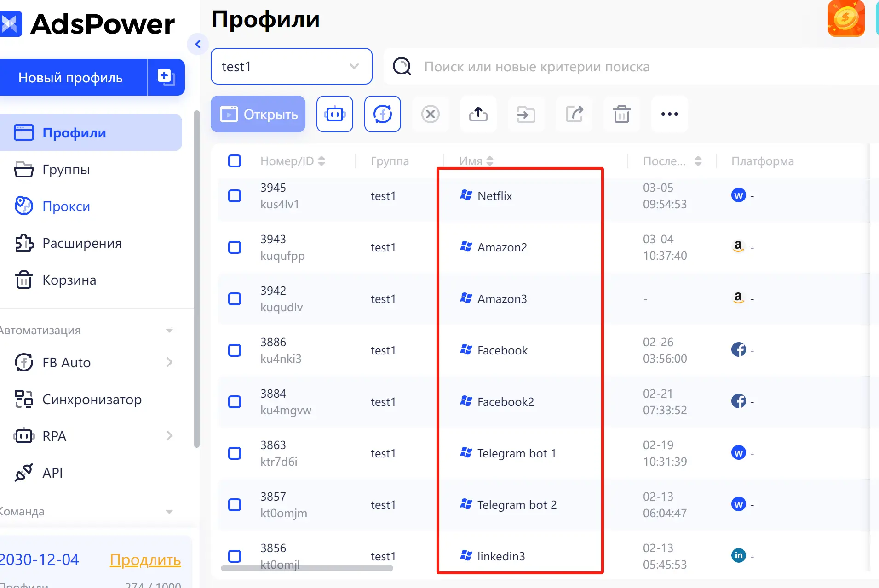Click the sidebar vertical scrollbar
The height and width of the screenshot is (588, 879).
197,279
